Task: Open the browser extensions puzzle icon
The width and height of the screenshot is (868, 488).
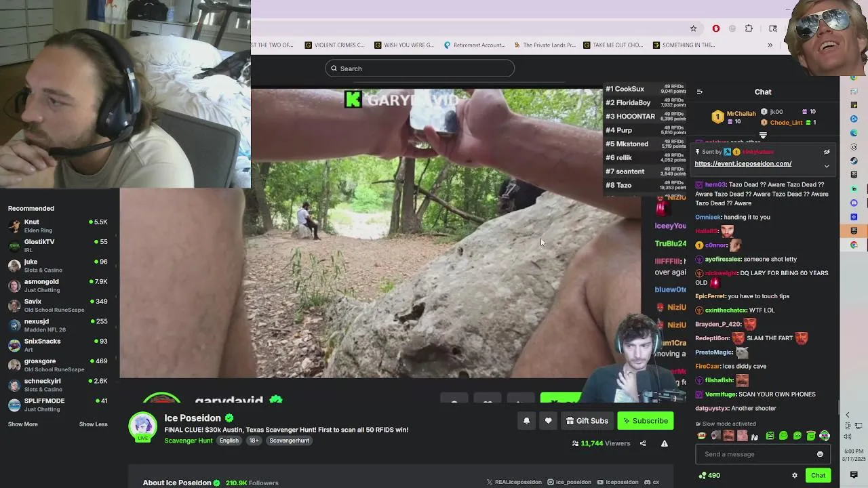Action: (x=749, y=28)
